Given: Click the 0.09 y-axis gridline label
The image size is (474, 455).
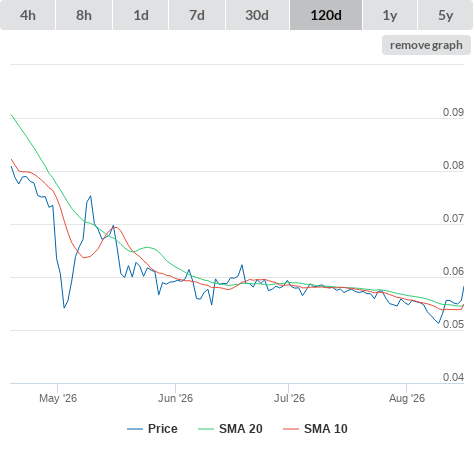Looking at the screenshot, I should click(453, 112).
